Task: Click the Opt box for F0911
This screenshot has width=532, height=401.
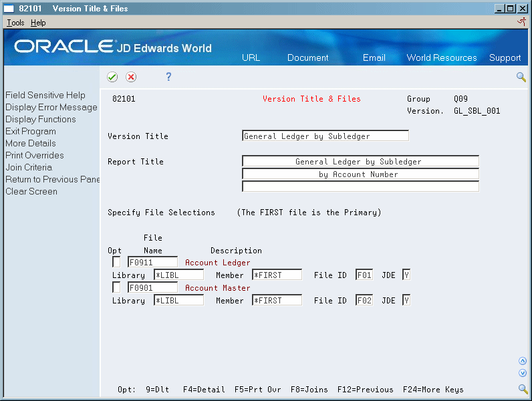Action: click(x=116, y=262)
